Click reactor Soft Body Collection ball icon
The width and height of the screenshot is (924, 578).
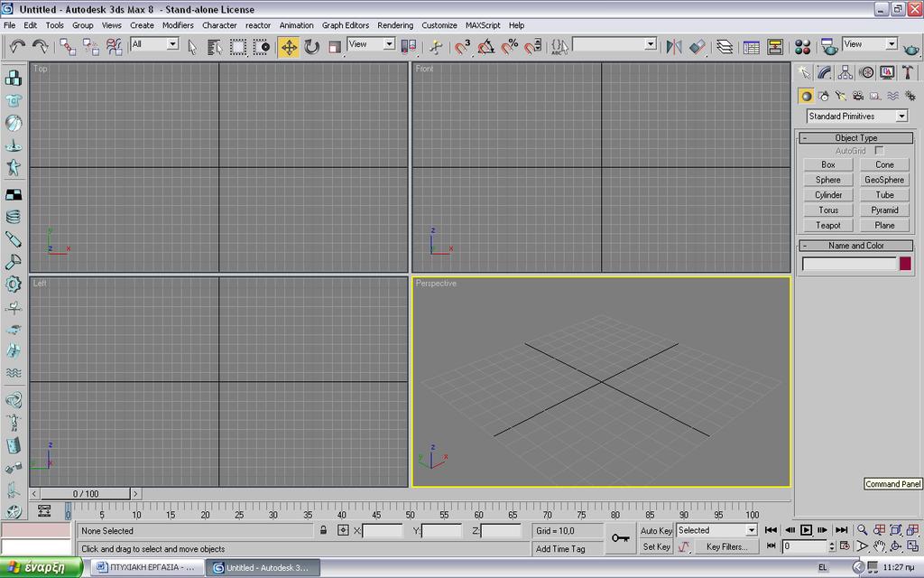(13, 123)
